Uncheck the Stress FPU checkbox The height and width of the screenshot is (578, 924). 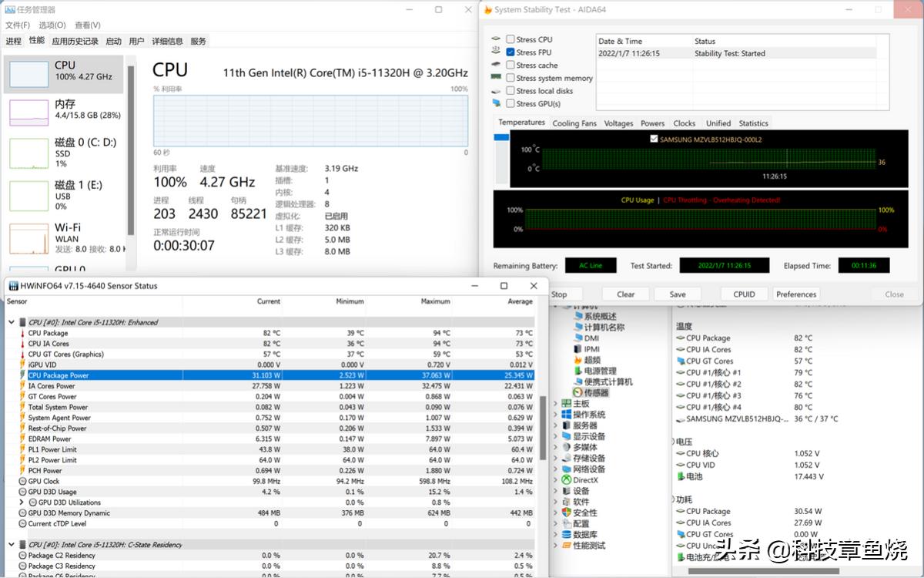pyautogui.click(x=511, y=52)
